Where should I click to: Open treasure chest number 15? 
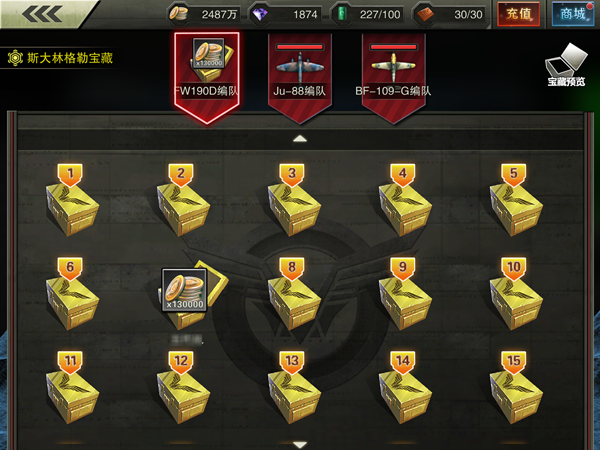click(x=516, y=388)
